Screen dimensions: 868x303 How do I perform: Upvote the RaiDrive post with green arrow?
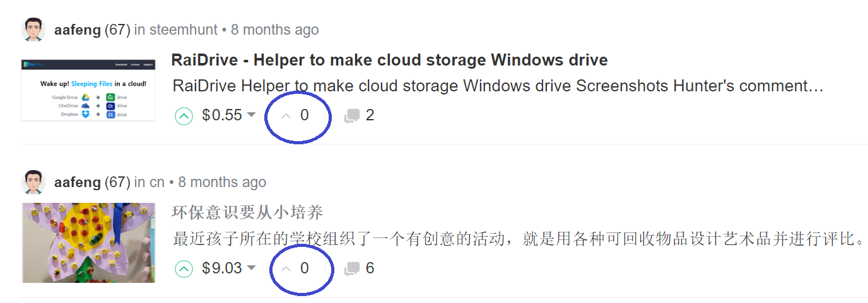pyautogui.click(x=184, y=116)
